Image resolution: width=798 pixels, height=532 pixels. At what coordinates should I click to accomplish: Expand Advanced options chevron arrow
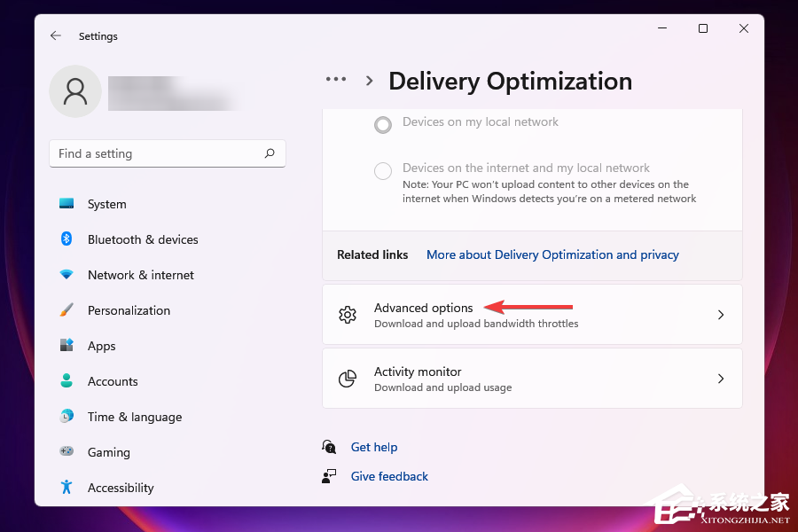click(x=720, y=315)
